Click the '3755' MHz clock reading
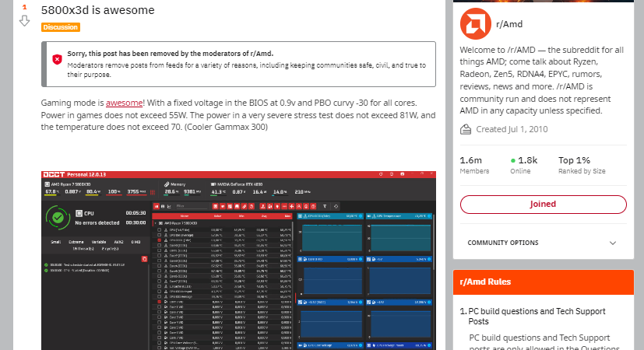 (x=133, y=191)
